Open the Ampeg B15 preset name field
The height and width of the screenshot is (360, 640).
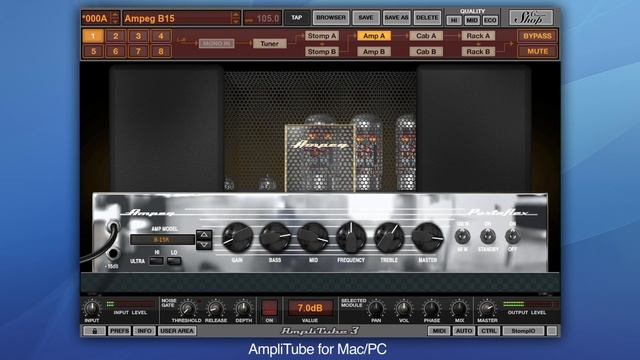pos(177,18)
